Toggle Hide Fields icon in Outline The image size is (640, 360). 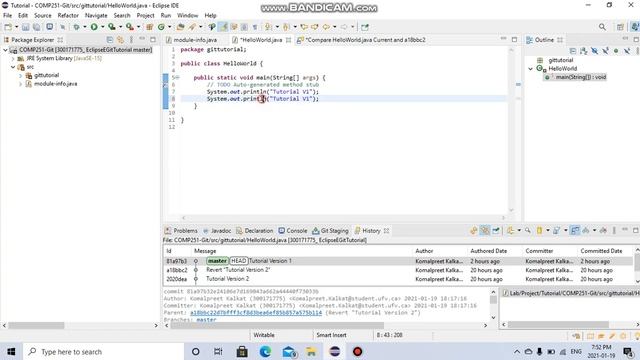coord(595,51)
